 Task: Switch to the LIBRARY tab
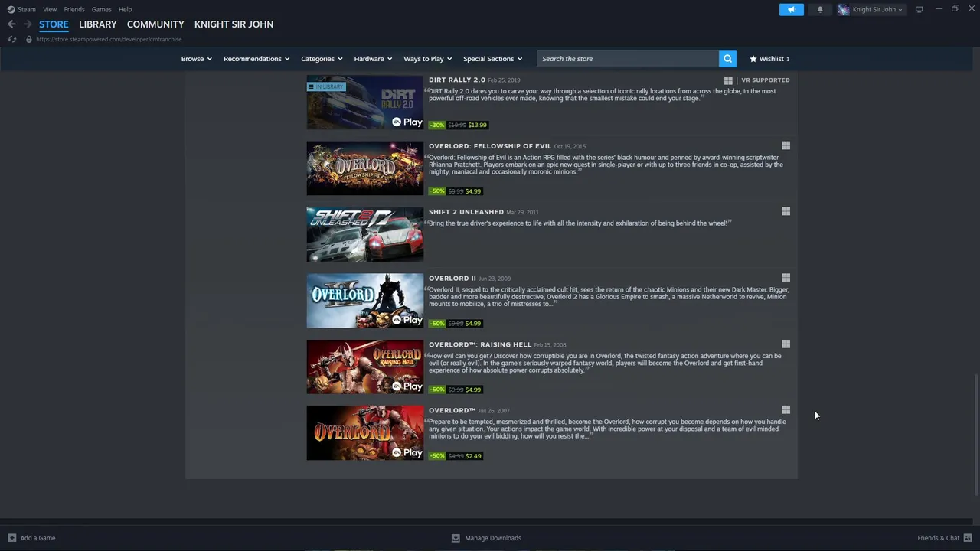coord(98,24)
